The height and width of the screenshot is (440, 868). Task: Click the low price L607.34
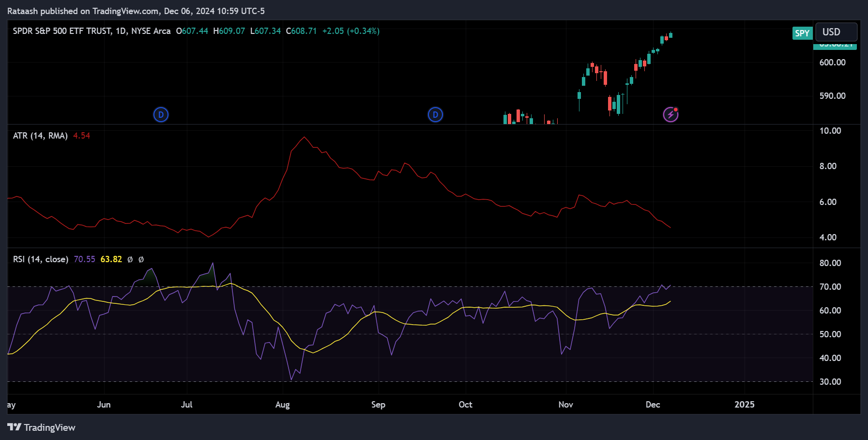point(265,31)
